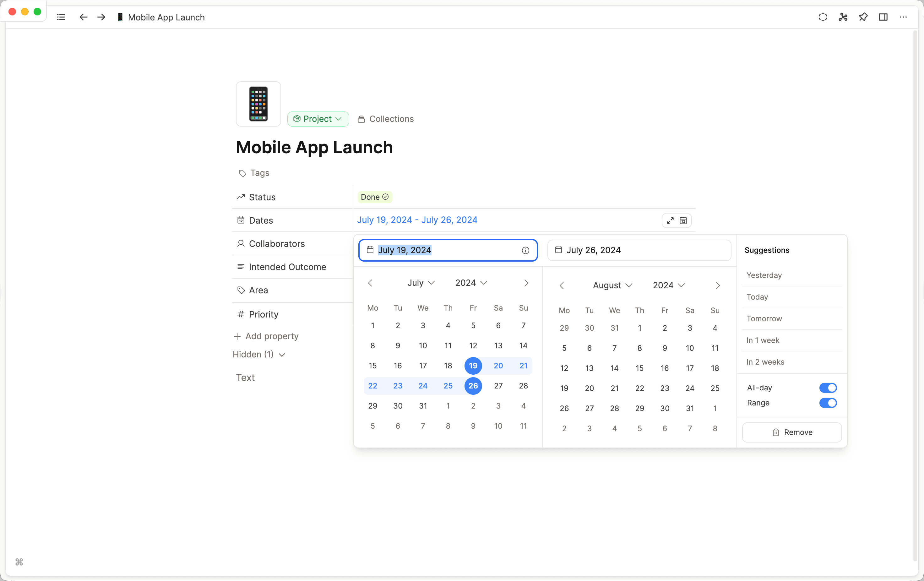
Task: Click the expand arrows icon in Dates row
Action: click(x=670, y=221)
